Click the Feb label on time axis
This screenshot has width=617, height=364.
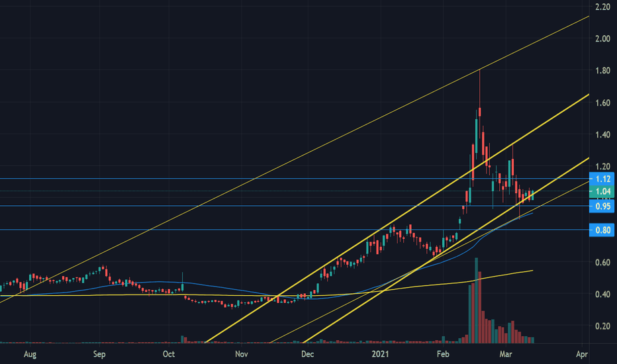(x=443, y=354)
